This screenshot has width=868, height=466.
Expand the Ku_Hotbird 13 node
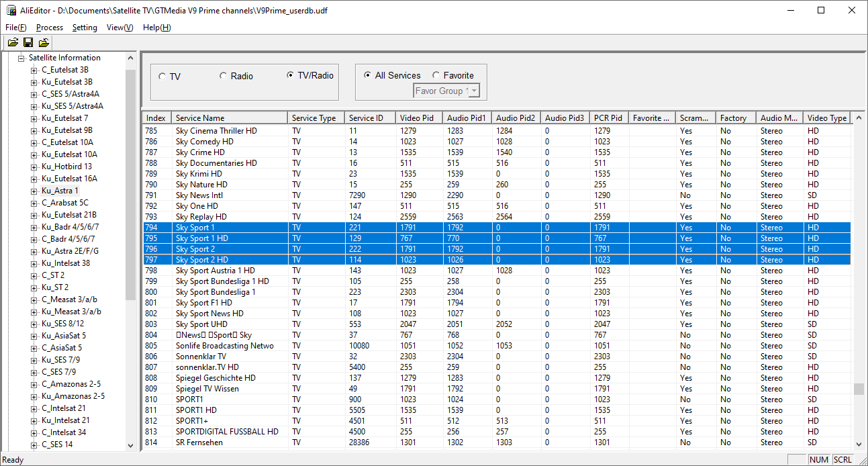click(x=34, y=167)
